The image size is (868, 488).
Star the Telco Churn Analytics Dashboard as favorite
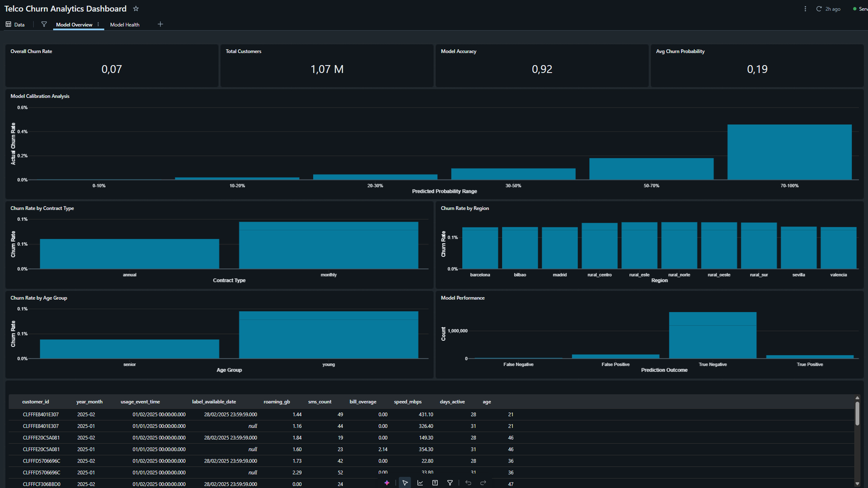coord(136,9)
